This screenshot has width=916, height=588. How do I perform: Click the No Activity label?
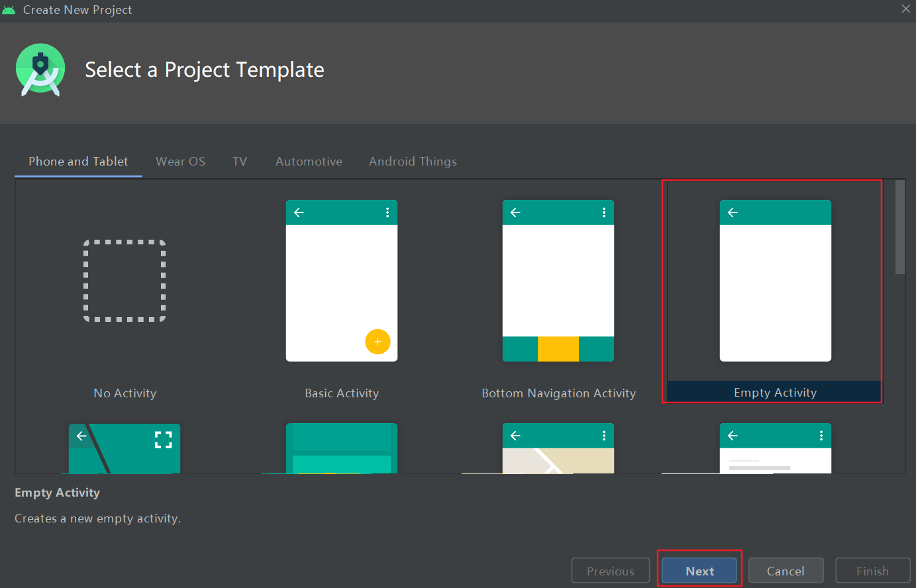[x=125, y=393]
